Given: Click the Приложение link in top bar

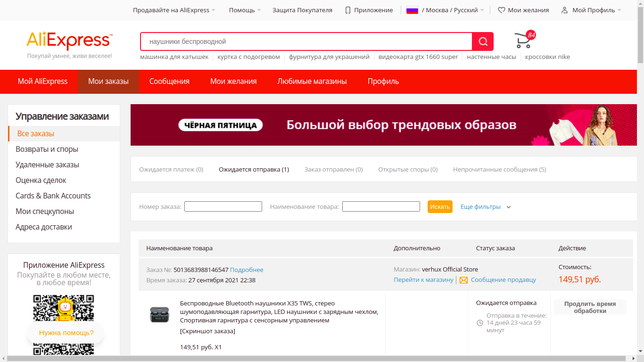Looking at the screenshot, I should (373, 10).
